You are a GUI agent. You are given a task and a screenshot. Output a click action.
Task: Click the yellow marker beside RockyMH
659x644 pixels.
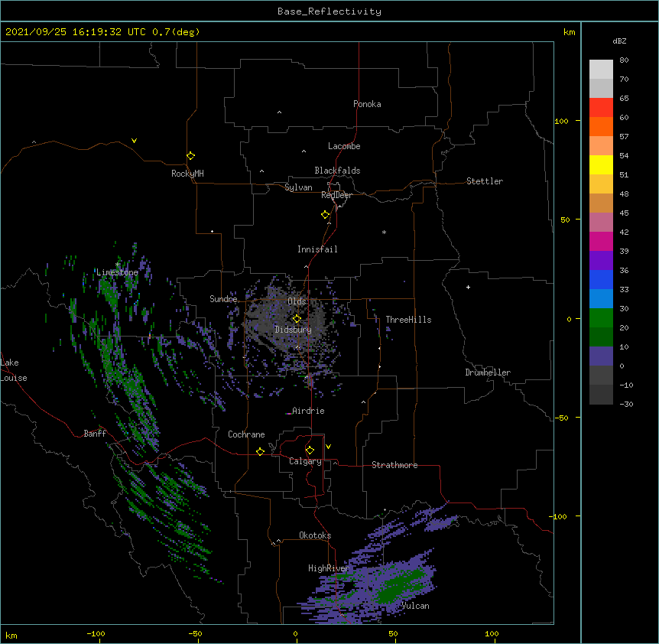[190, 155]
